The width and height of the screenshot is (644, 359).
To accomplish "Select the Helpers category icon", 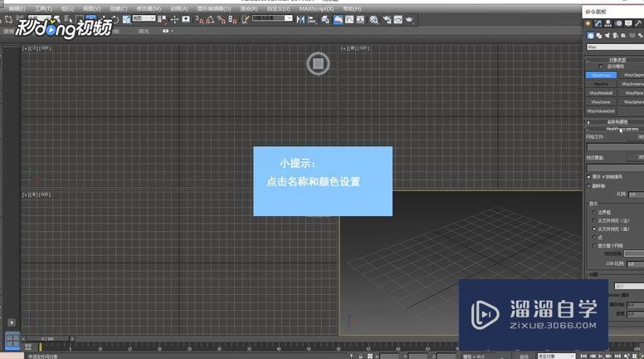I will (623, 36).
